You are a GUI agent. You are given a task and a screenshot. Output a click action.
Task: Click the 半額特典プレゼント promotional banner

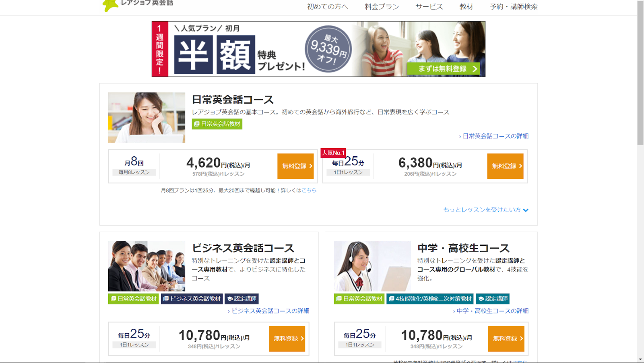pos(318,49)
